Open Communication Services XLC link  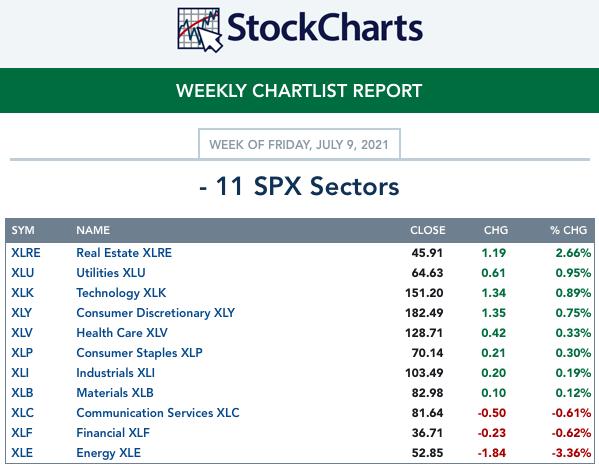(x=158, y=412)
